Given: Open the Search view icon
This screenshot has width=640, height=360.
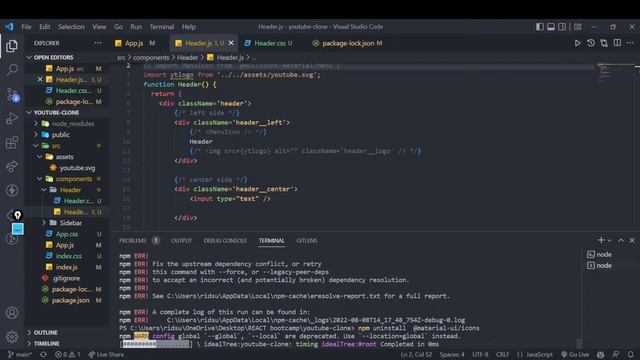Looking at the screenshot, I should click(x=12, y=70).
